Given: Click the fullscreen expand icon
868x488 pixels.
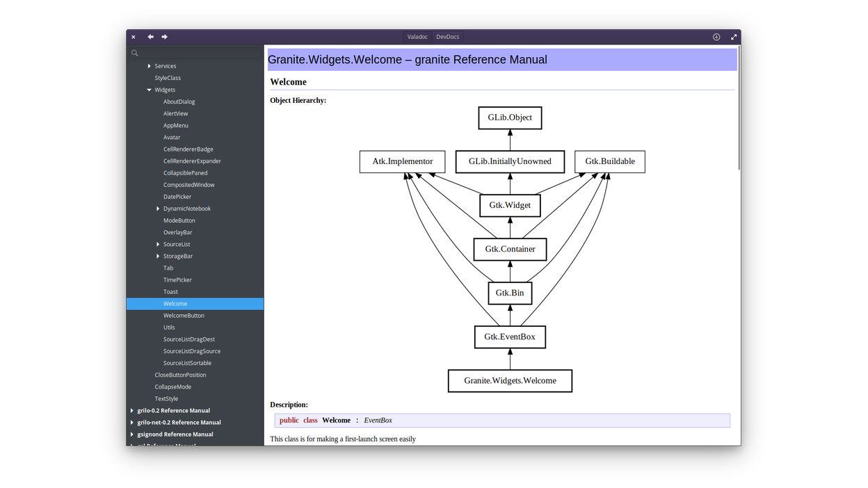Looking at the screenshot, I should pos(733,37).
